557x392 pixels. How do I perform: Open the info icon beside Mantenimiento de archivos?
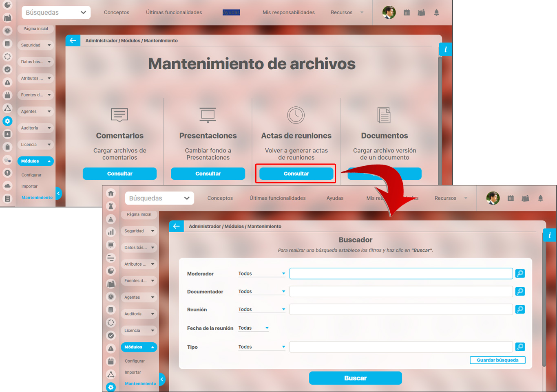(x=445, y=49)
